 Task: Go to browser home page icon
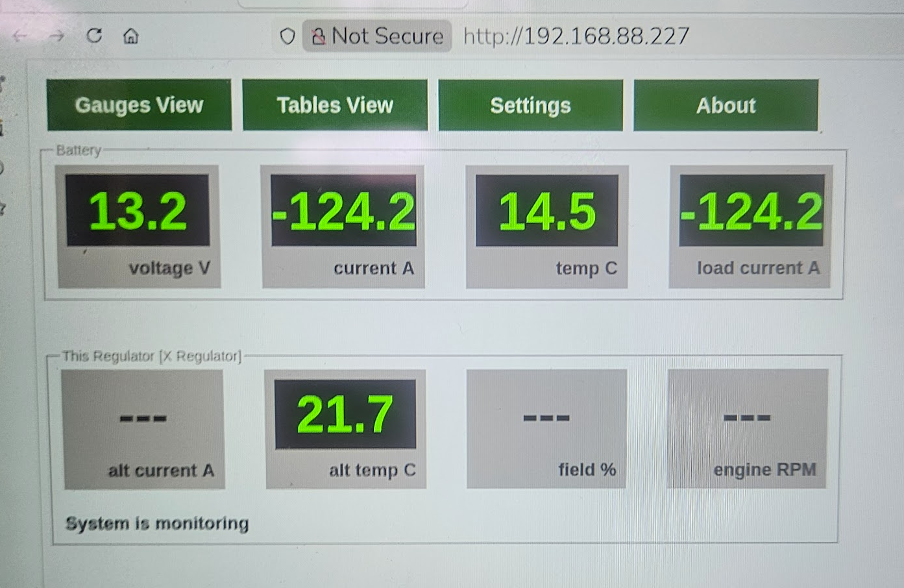[131, 35]
